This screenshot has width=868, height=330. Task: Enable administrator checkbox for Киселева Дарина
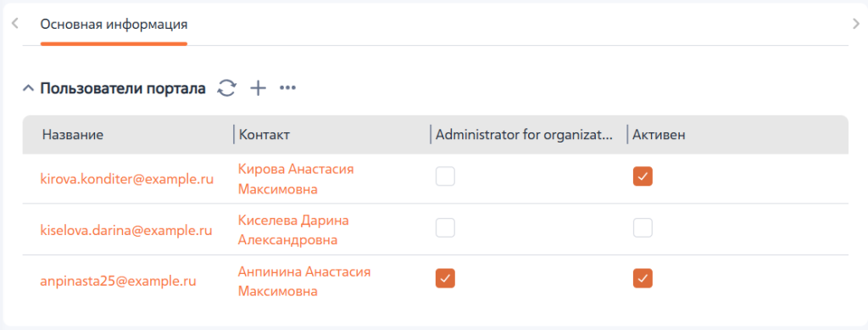click(445, 227)
